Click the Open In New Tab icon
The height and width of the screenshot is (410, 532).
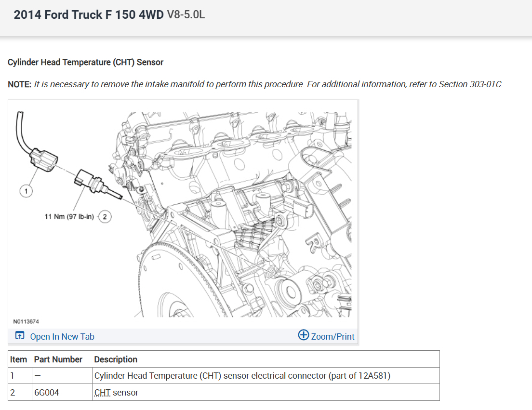(20, 336)
